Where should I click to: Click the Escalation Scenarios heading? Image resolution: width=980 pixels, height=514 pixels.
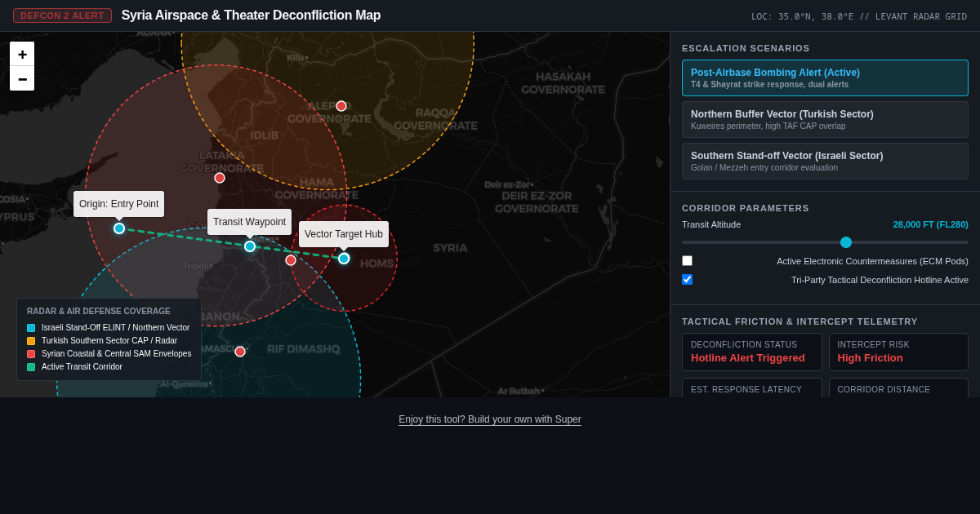coord(746,48)
